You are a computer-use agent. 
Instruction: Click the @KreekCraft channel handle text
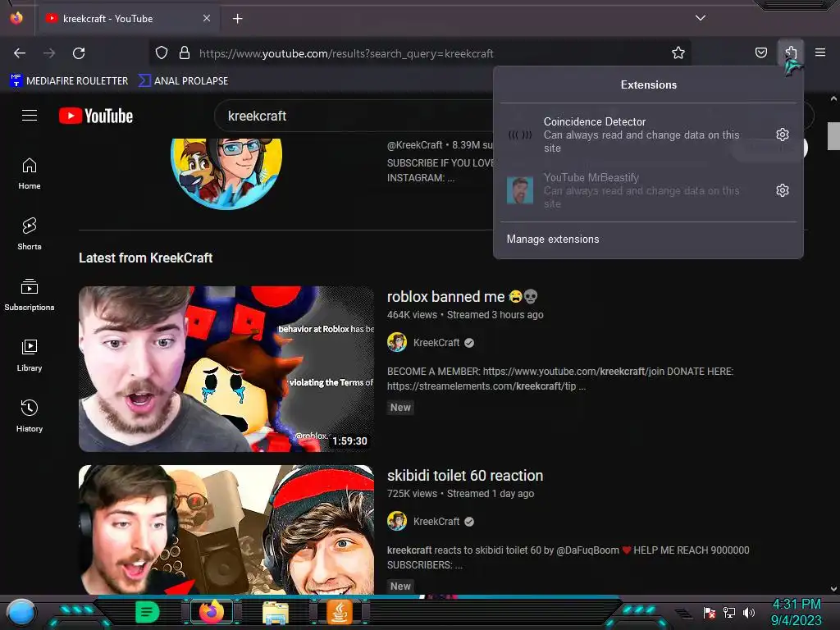point(414,144)
